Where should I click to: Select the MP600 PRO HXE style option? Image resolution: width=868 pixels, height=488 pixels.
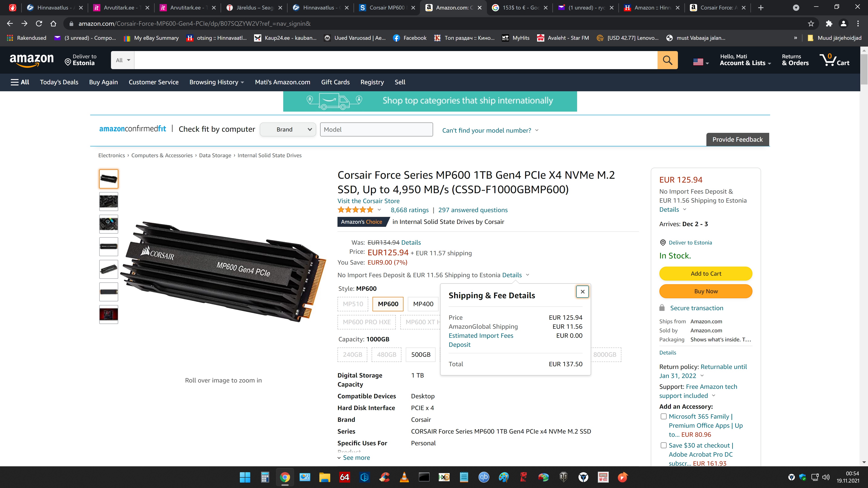pyautogui.click(x=367, y=322)
